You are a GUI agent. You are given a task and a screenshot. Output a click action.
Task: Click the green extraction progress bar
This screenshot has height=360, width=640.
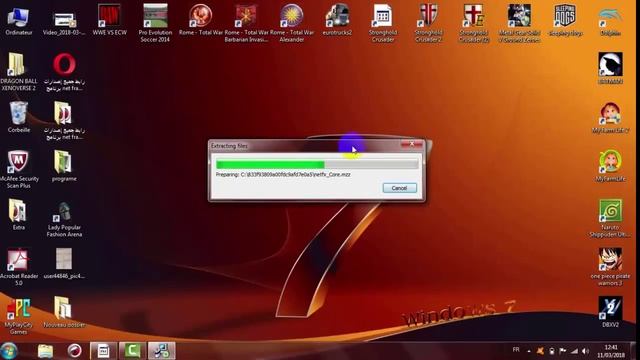tap(317, 164)
